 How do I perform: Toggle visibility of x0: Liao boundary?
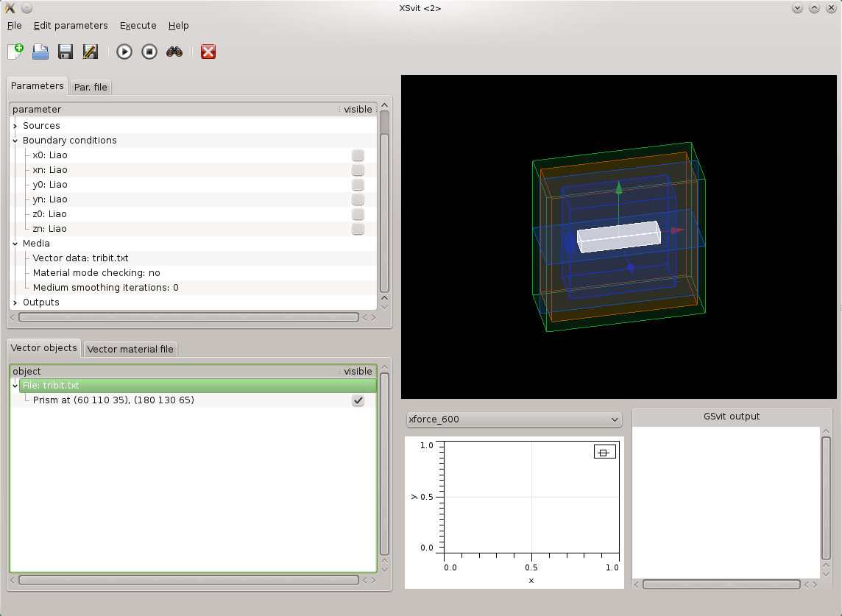click(358, 155)
